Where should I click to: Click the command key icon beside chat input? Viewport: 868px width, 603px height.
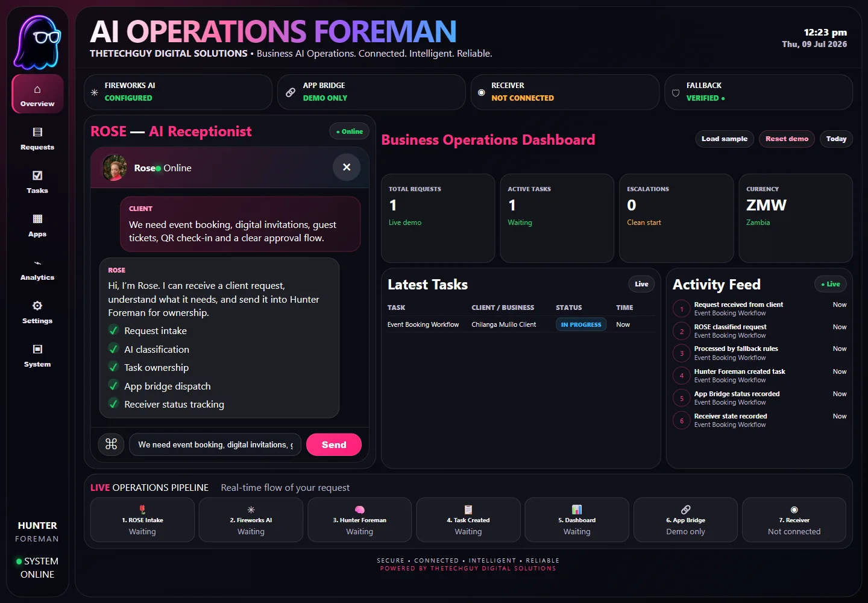click(111, 444)
